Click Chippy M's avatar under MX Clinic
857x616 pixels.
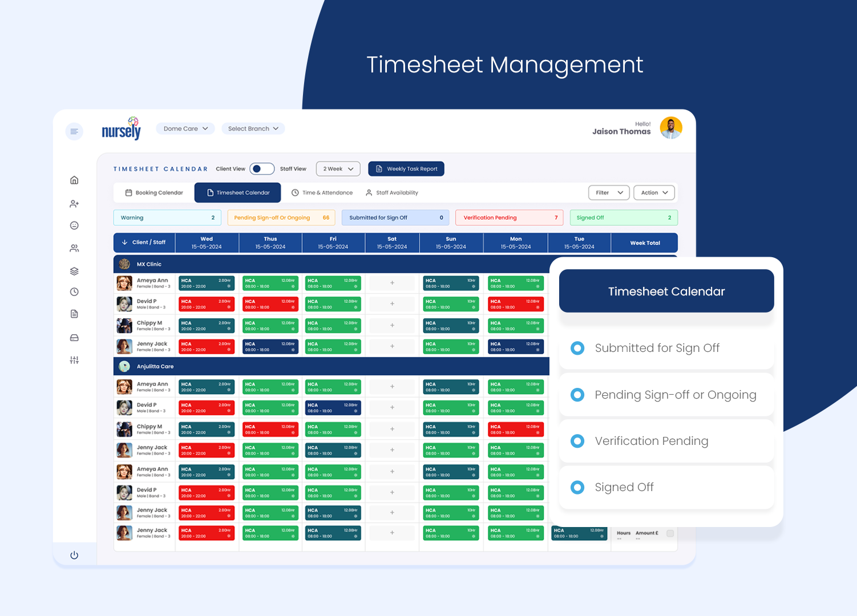click(x=124, y=325)
